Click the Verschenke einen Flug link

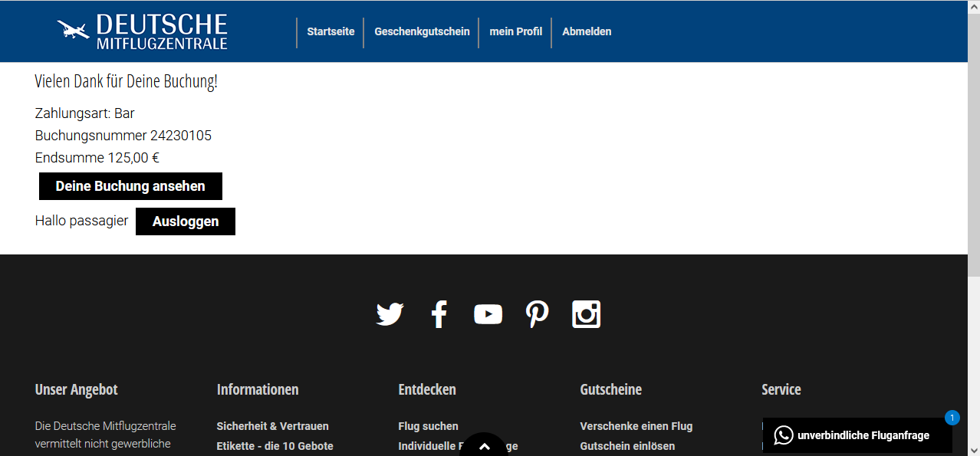point(636,426)
